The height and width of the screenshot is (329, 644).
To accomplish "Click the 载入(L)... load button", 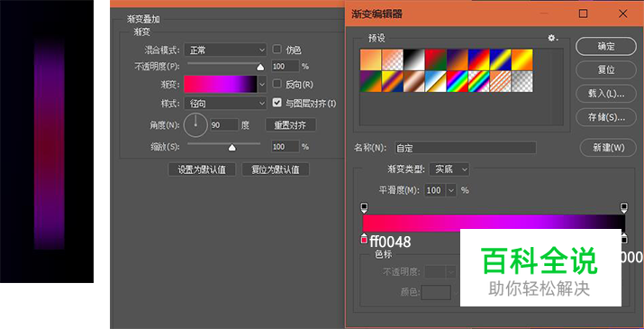I will [606, 93].
